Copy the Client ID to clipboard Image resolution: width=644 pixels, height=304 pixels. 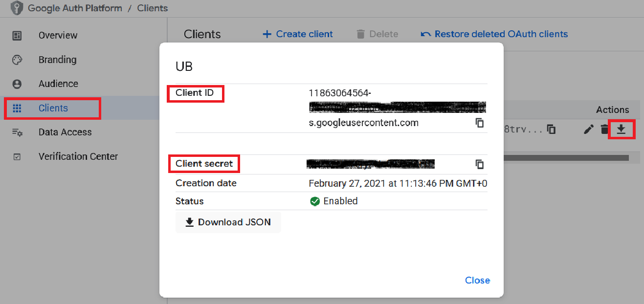480,123
